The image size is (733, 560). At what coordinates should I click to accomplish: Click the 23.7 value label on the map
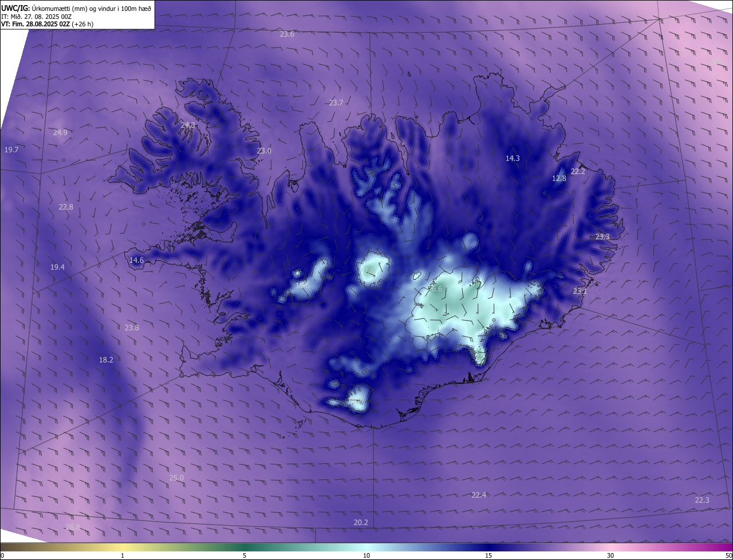click(x=336, y=103)
